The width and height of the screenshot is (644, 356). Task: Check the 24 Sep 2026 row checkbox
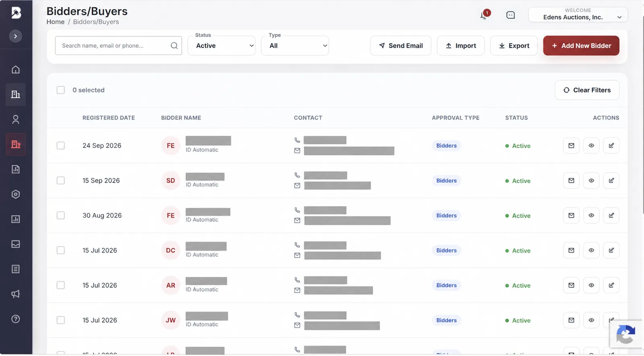click(61, 146)
